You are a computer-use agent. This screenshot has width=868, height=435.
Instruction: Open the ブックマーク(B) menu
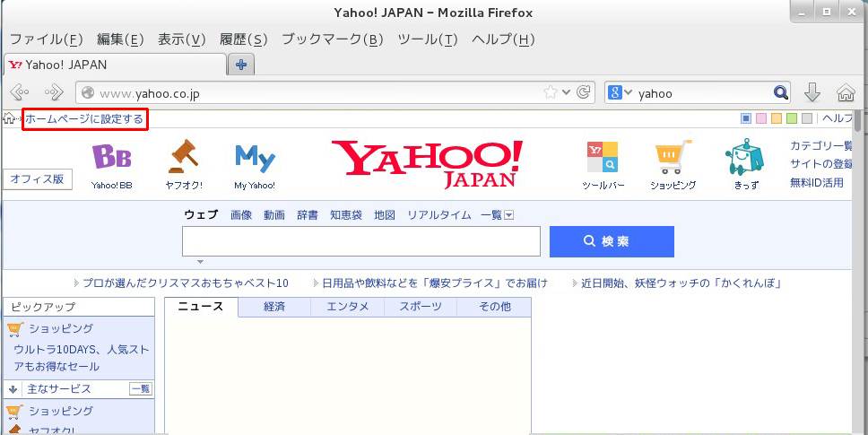pos(332,39)
